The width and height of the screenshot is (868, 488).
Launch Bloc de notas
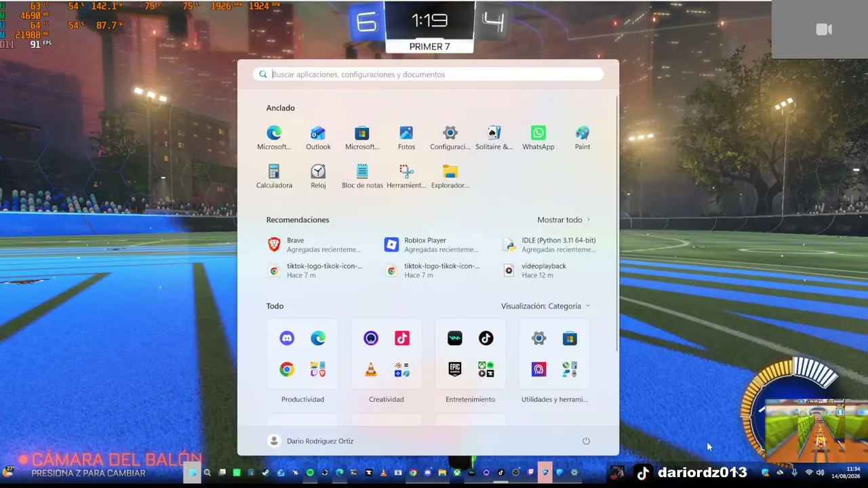point(362,176)
